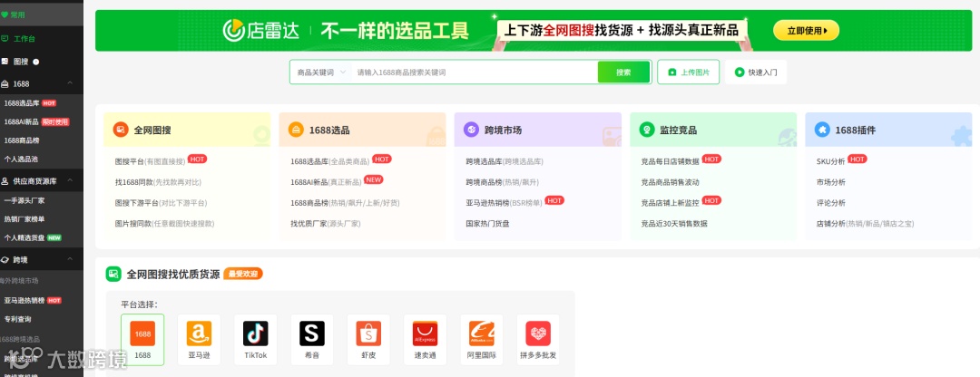Open 专利查询 in the sidebar
980x377 pixels.
[x=17, y=319]
